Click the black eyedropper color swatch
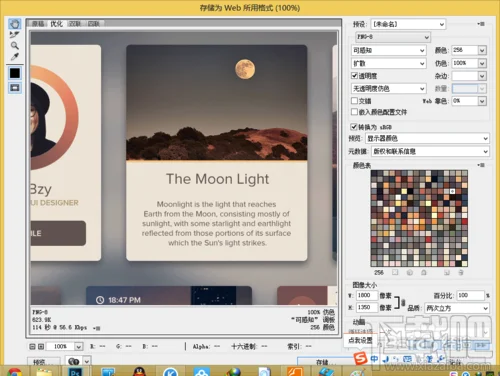 (x=15, y=73)
